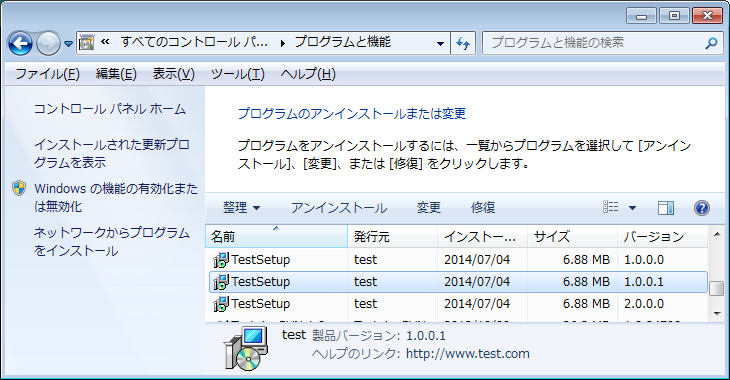Viewport: 730px width, 380px height.
Task: Open インストールされた更新プログラムを表示 link
Action: coord(112,154)
